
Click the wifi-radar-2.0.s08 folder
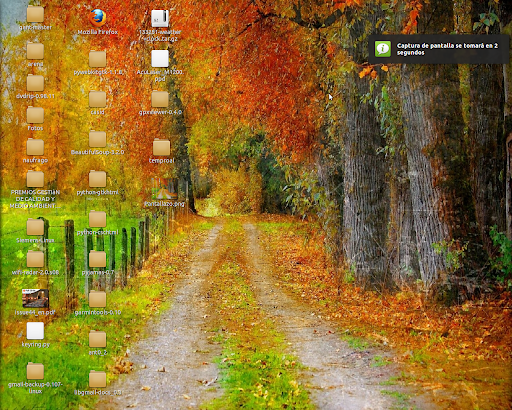[x=35, y=259]
